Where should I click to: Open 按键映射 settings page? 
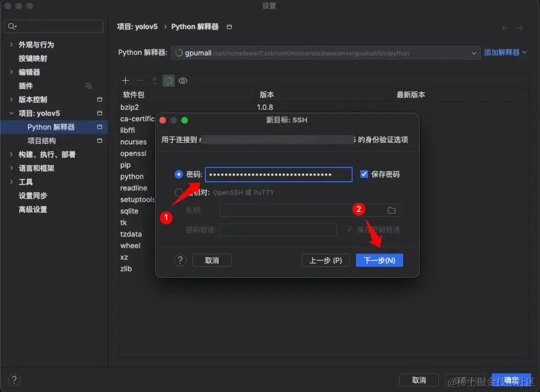coord(33,59)
